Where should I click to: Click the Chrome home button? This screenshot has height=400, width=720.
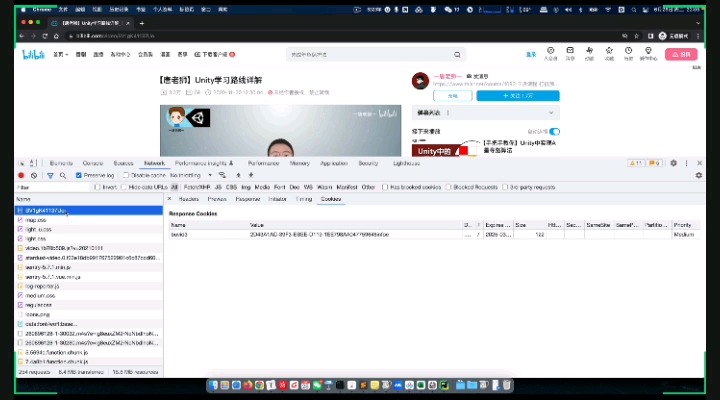(x=56, y=36)
